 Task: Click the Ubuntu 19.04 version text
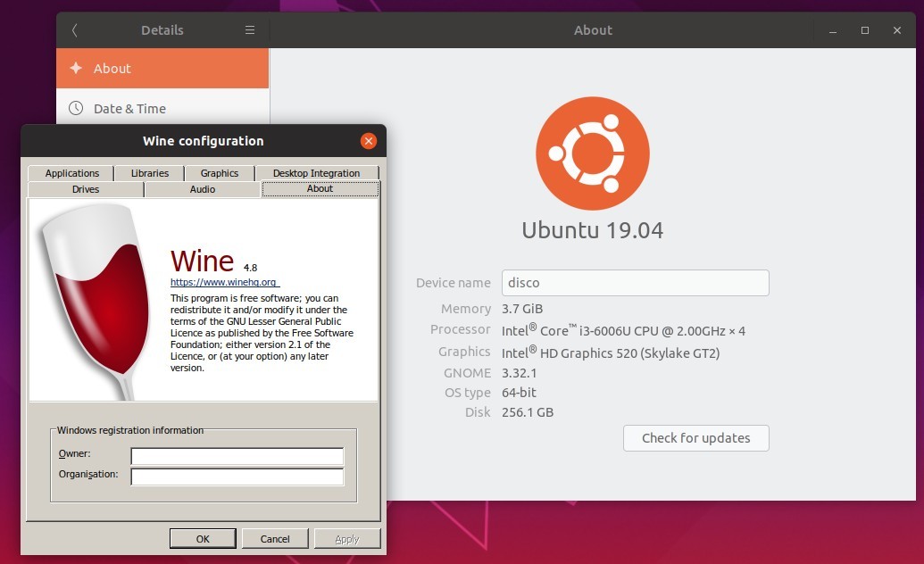pyautogui.click(x=592, y=230)
